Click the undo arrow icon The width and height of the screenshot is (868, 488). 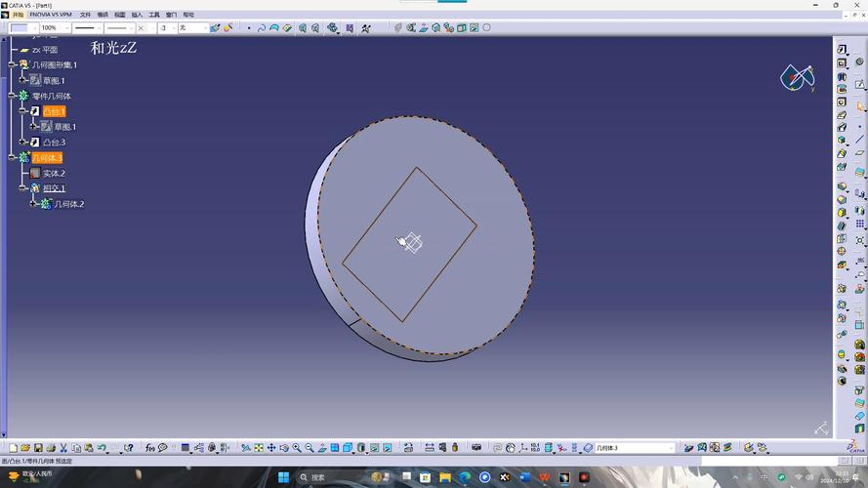click(102, 448)
